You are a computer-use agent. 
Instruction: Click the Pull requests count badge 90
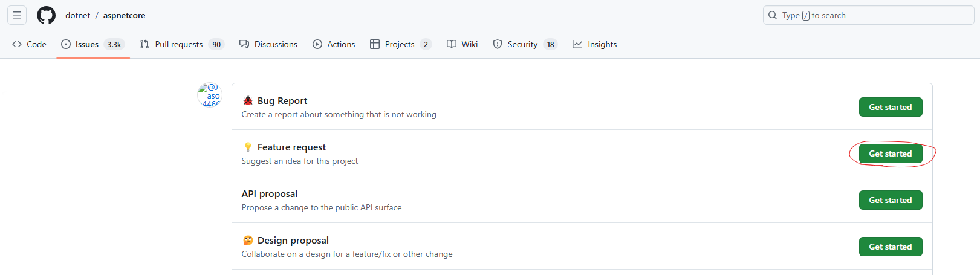pyautogui.click(x=216, y=44)
